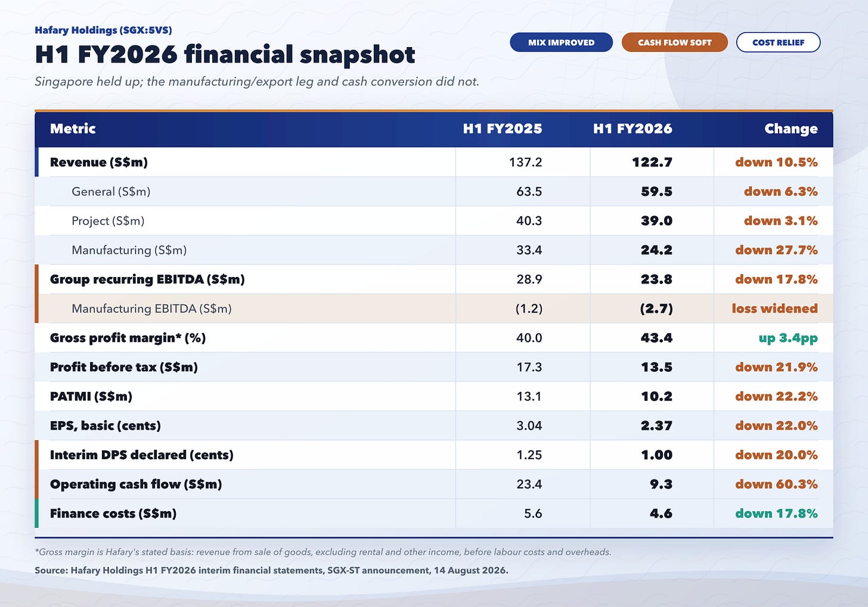Click the 'down 27.7%' change cell
The image size is (868, 607).
click(776, 250)
